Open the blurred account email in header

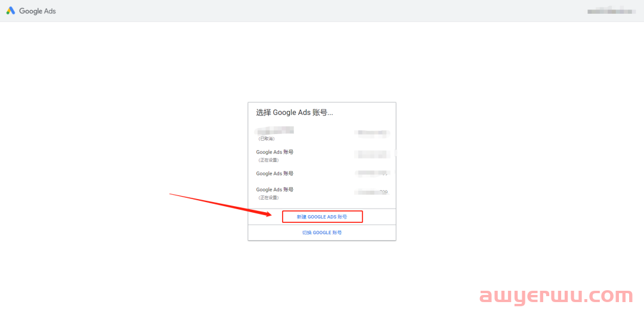coord(611,11)
